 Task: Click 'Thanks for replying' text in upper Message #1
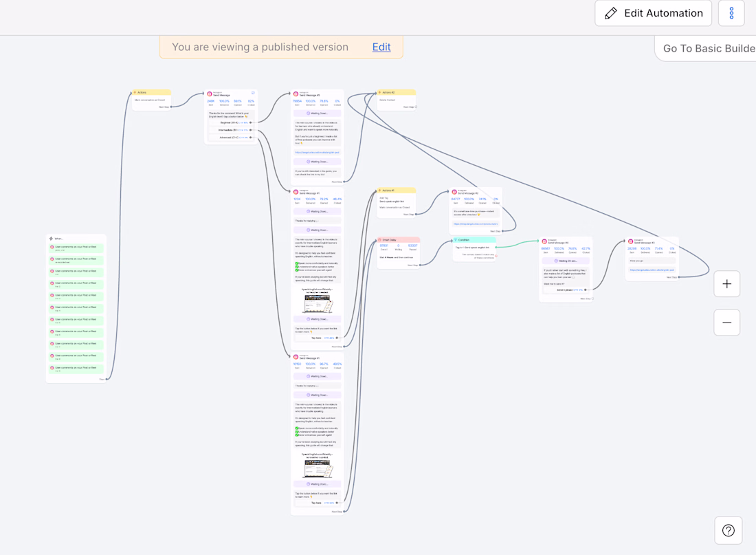[x=307, y=221]
